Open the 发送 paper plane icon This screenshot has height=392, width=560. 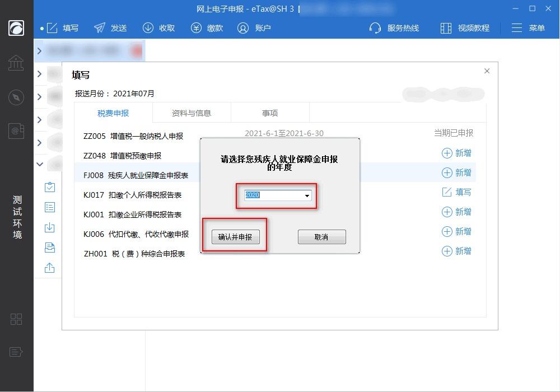point(100,28)
